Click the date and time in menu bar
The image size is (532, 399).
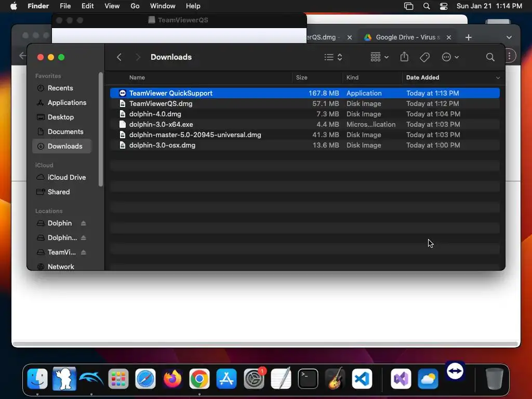(x=489, y=6)
